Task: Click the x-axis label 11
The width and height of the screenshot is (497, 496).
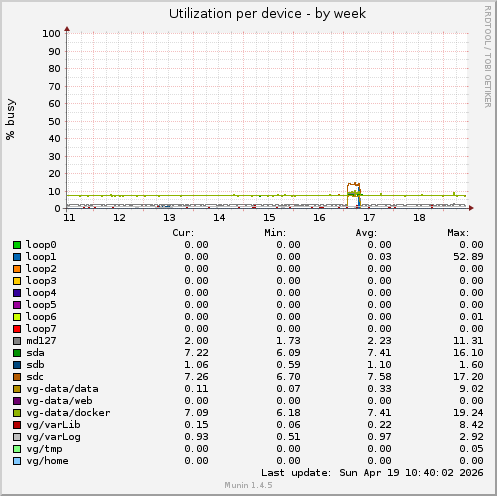Action: click(69, 218)
